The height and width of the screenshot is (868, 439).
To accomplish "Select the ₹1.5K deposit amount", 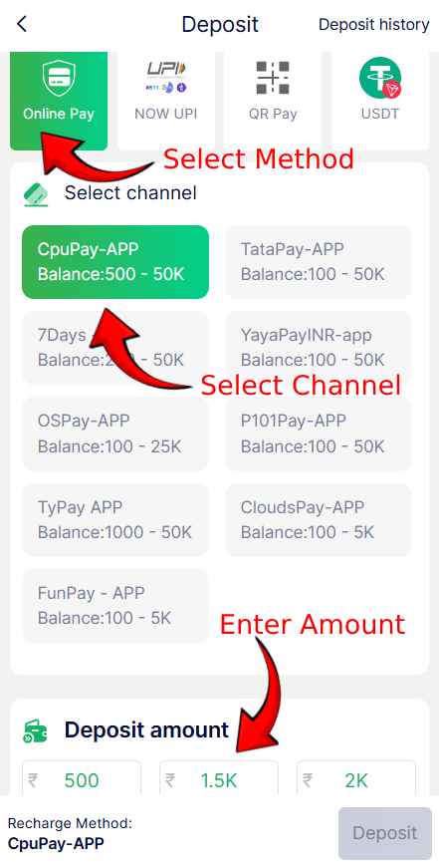I will tap(219, 779).
